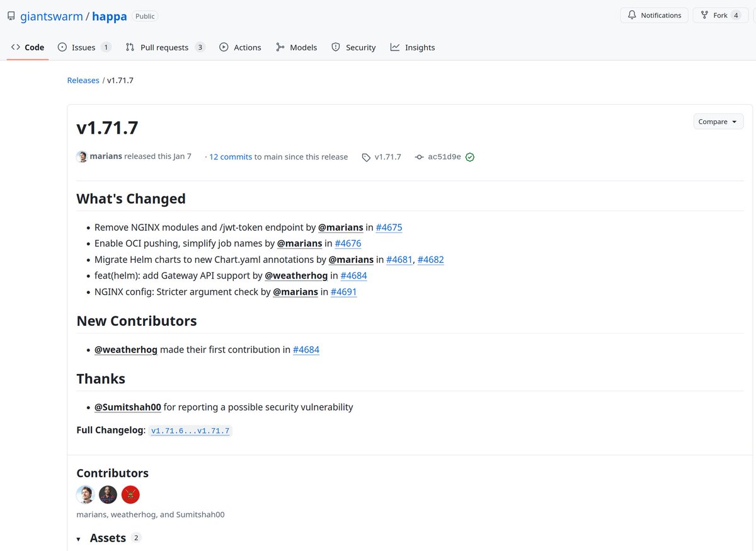Image resolution: width=756 pixels, height=551 pixels.
Task: Open @weatherhog mention in Gateway API line
Action: coord(296,275)
